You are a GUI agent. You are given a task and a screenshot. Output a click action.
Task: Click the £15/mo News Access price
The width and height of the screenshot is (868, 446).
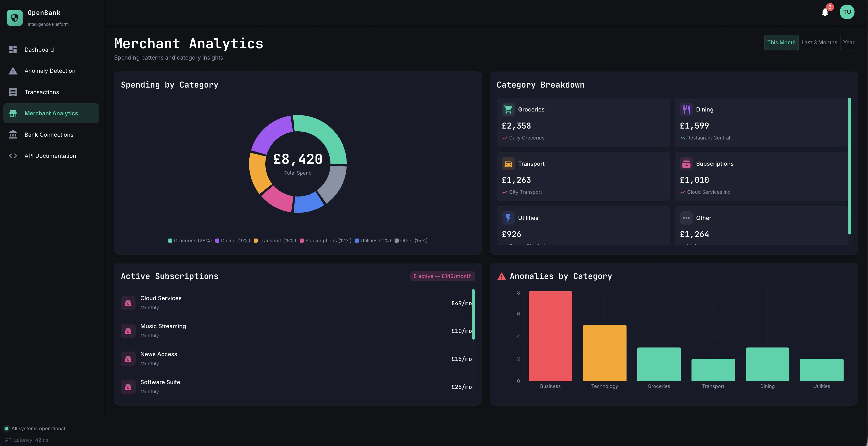(x=461, y=359)
